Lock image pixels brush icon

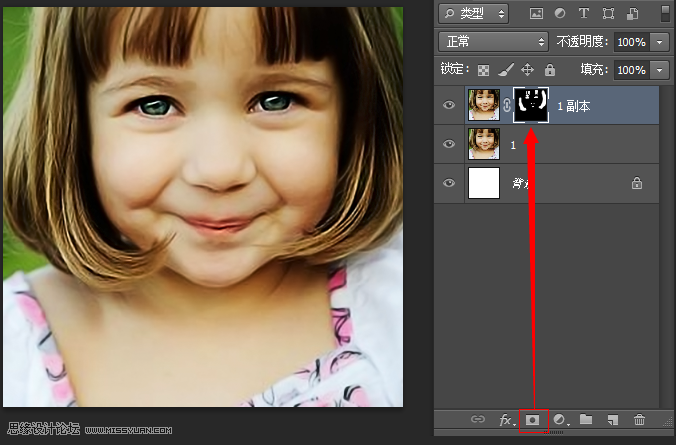506,70
